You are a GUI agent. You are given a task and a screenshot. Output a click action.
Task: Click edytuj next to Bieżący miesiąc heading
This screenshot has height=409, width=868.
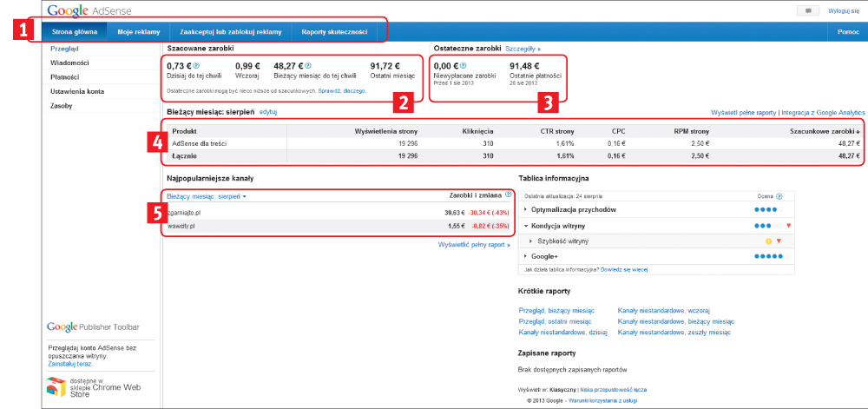pos(268,112)
